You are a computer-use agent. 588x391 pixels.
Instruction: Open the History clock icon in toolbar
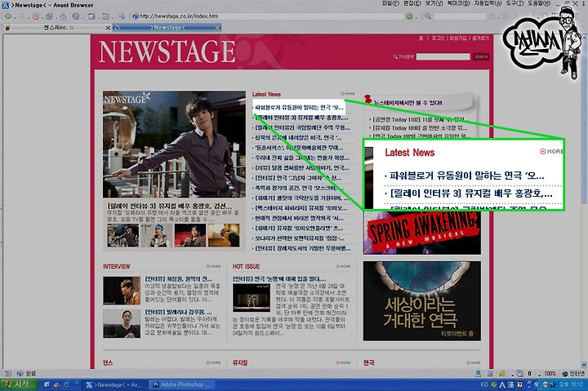click(76, 16)
